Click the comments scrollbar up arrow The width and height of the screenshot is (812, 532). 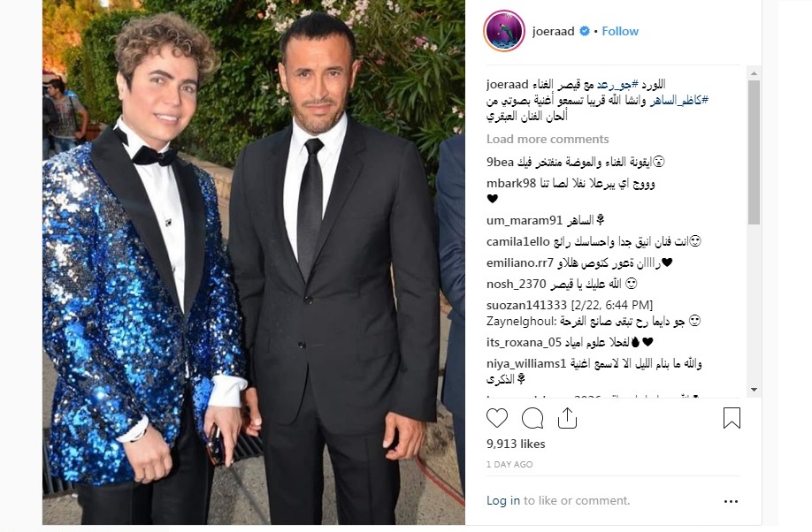coord(754,73)
